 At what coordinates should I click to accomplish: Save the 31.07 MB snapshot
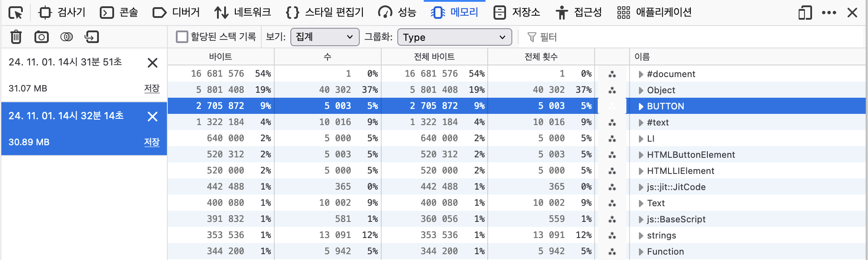[x=152, y=88]
